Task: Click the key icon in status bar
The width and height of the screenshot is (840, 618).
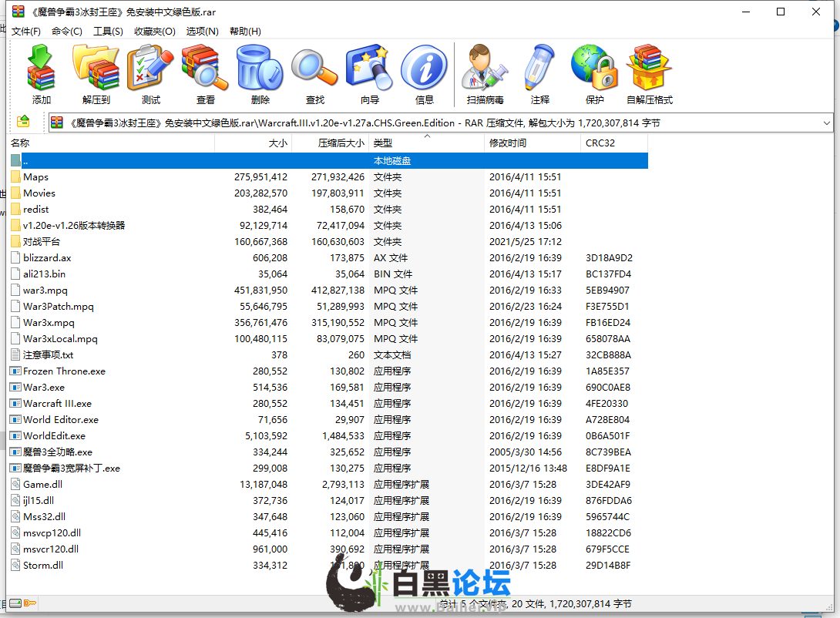Action: 30,603
